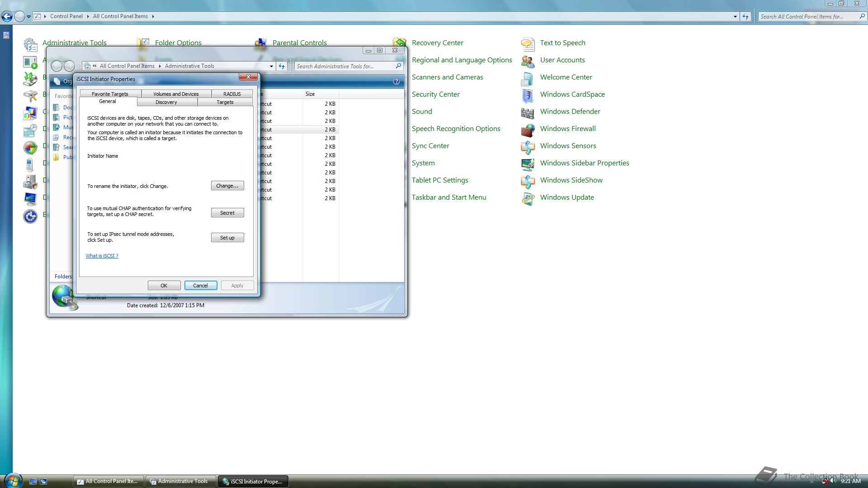Click the User Accounts icon
The height and width of the screenshot is (488, 868).
click(528, 61)
